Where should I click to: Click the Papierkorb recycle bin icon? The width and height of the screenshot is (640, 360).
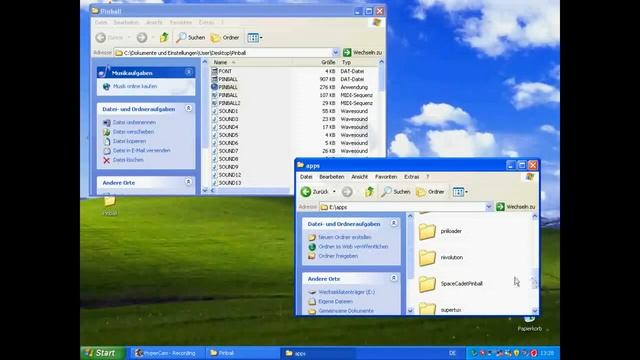click(529, 323)
